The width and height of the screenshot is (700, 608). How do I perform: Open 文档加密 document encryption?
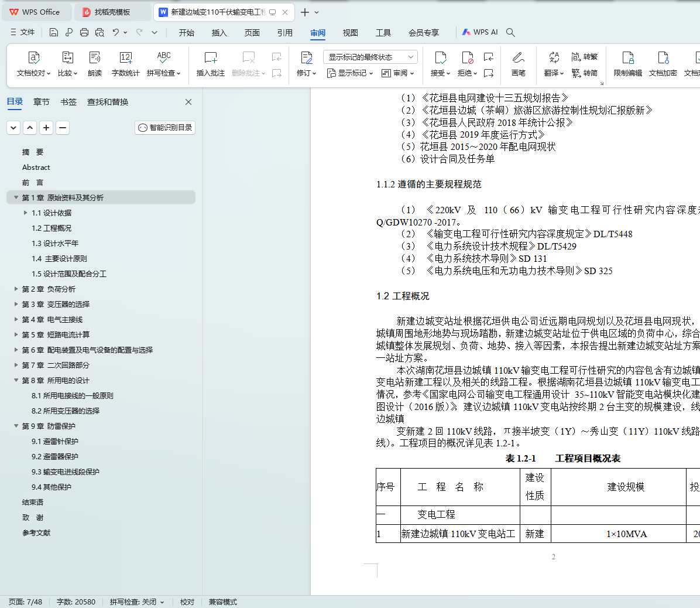(663, 64)
